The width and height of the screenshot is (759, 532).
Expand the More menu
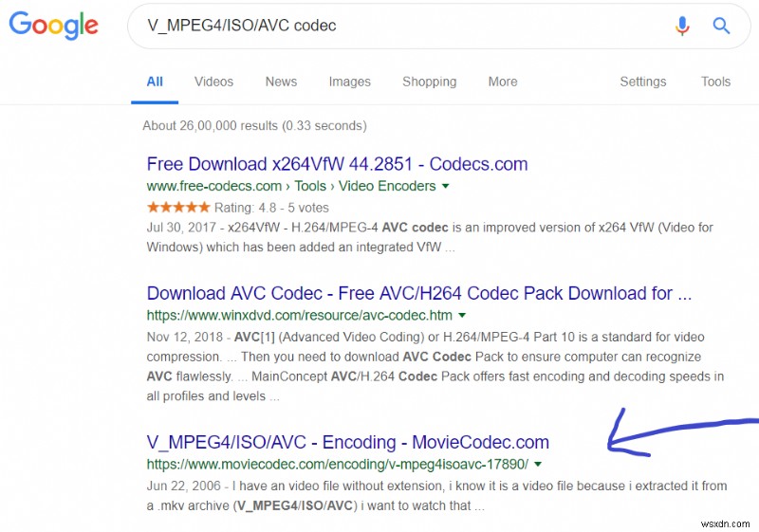pos(503,82)
